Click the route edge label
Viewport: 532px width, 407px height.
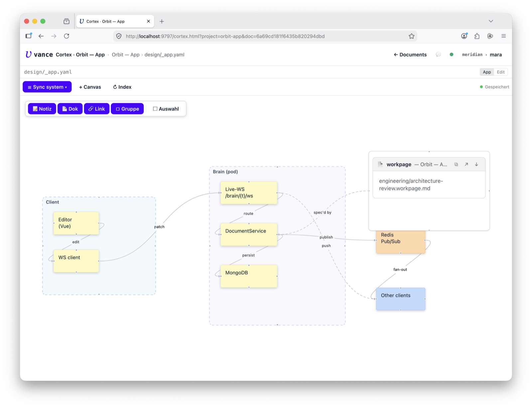(248, 213)
